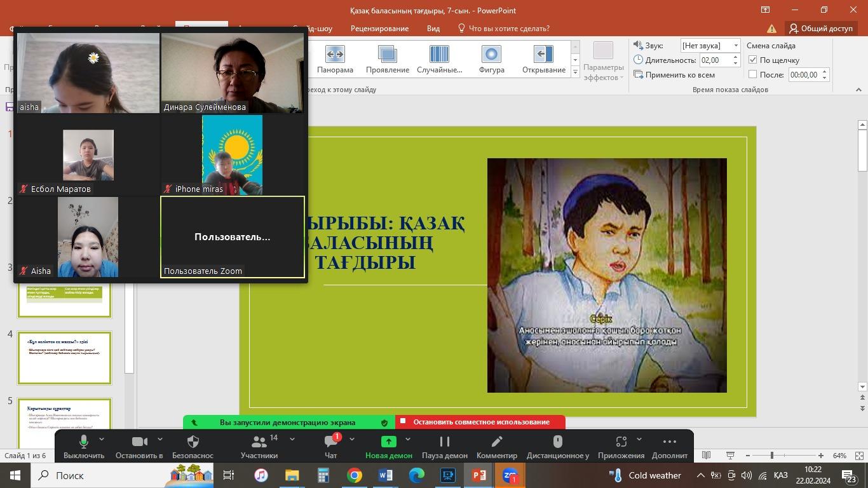Open Приложения in Zoom toolbar

[x=621, y=447]
